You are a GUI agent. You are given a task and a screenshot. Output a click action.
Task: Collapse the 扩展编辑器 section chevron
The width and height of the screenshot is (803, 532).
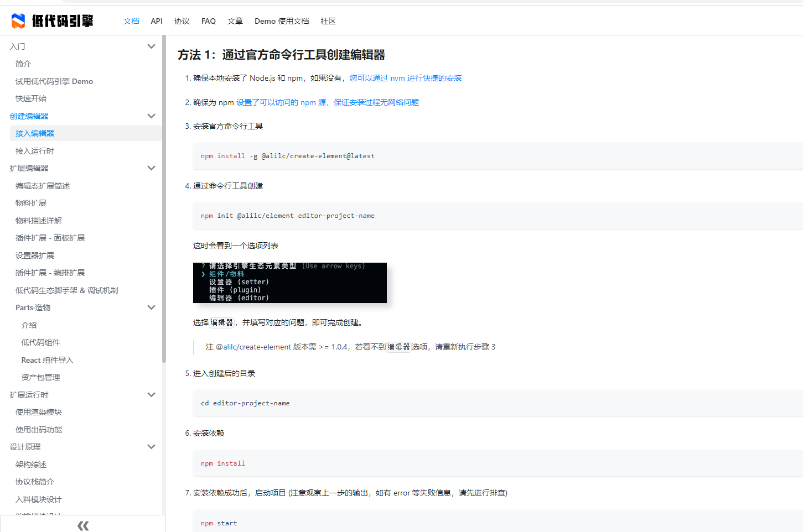151,168
